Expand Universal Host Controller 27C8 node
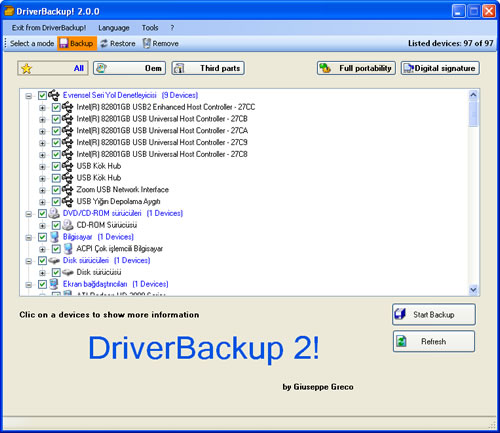500x433 pixels. pos(42,155)
